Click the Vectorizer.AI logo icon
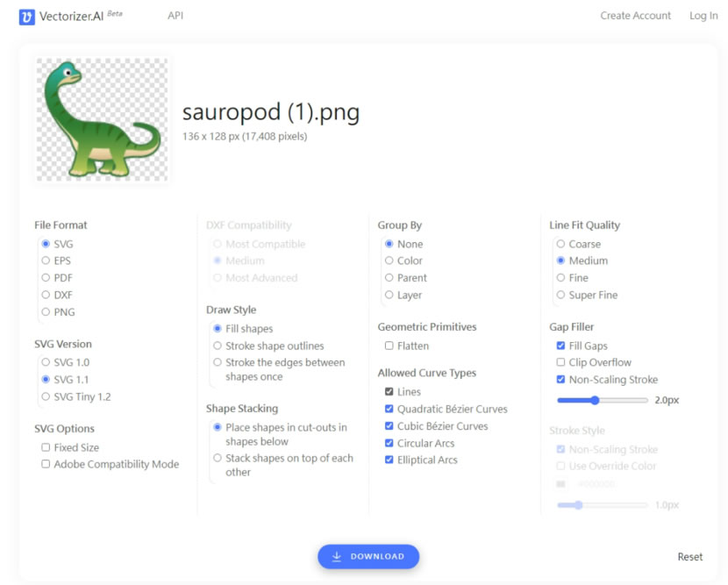The image size is (728, 585). pyautogui.click(x=26, y=17)
